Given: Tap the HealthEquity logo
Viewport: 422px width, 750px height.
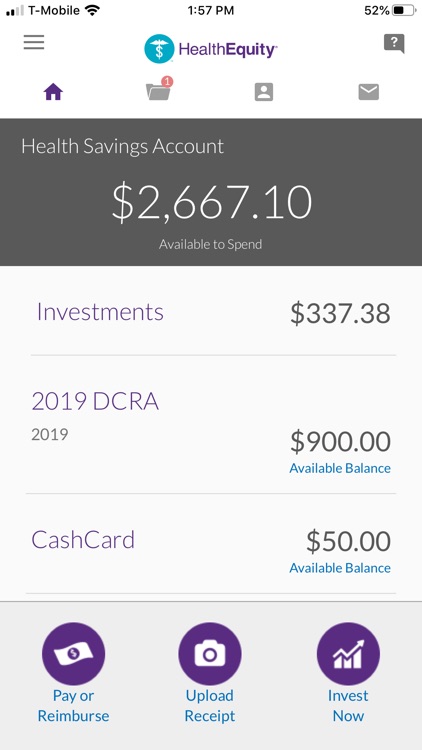Looking at the screenshot, I should 211,49.
